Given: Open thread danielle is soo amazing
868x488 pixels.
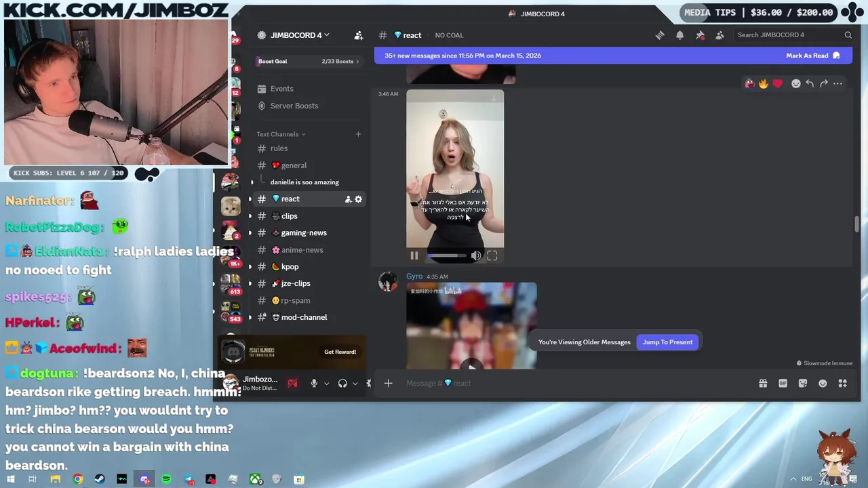Looking at the screenshot, I should click(x=304, y=182).
